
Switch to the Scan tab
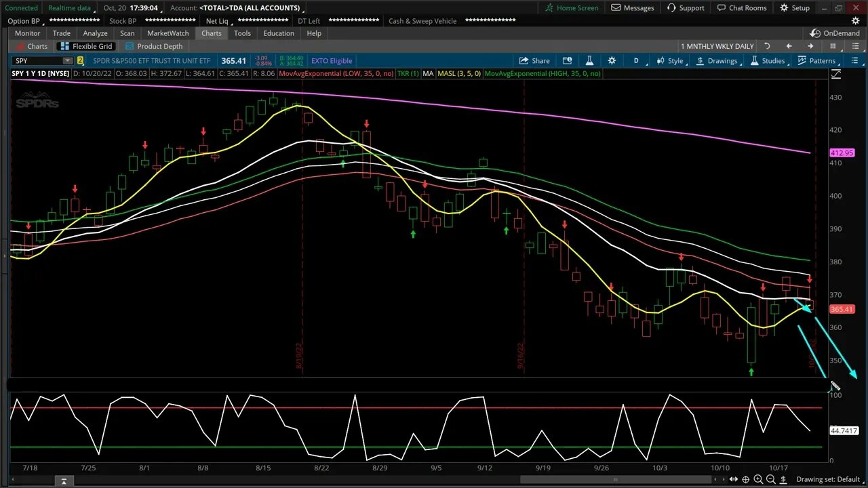coord(127,33)
